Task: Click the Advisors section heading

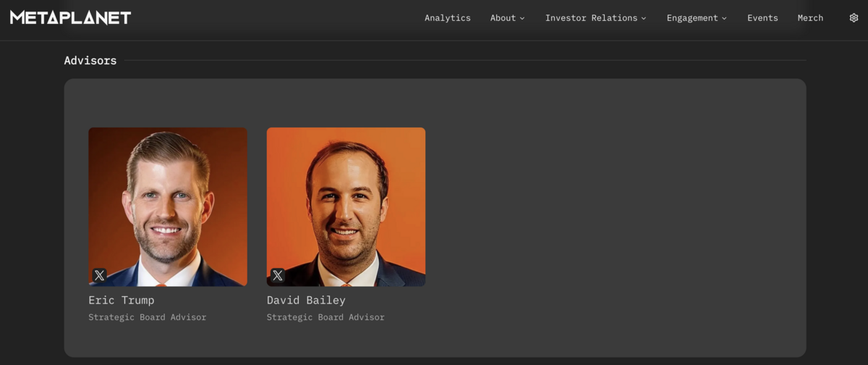Action: (x=90, y=61)
